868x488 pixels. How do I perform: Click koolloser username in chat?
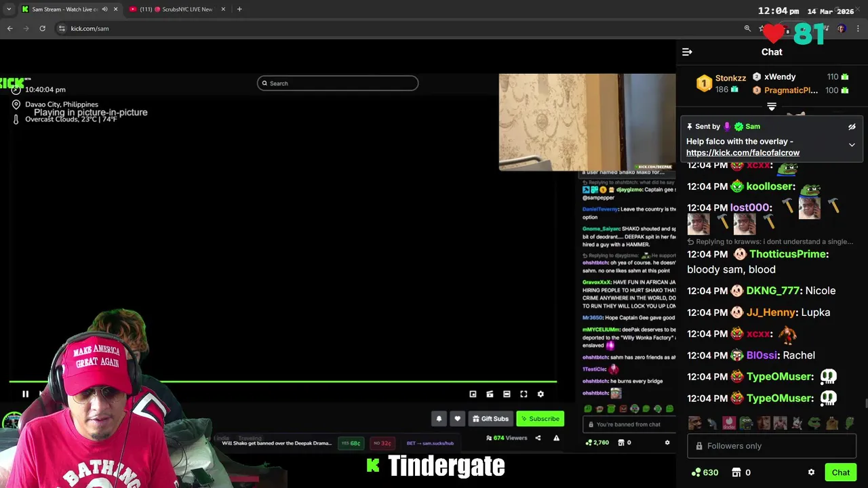click(x=770, y=186)
